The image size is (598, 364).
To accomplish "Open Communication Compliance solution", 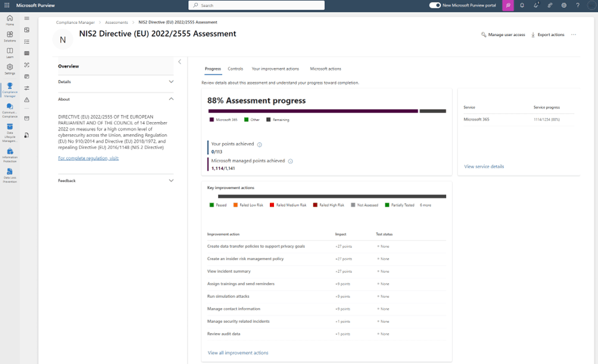I will click(x=10, y=110).
